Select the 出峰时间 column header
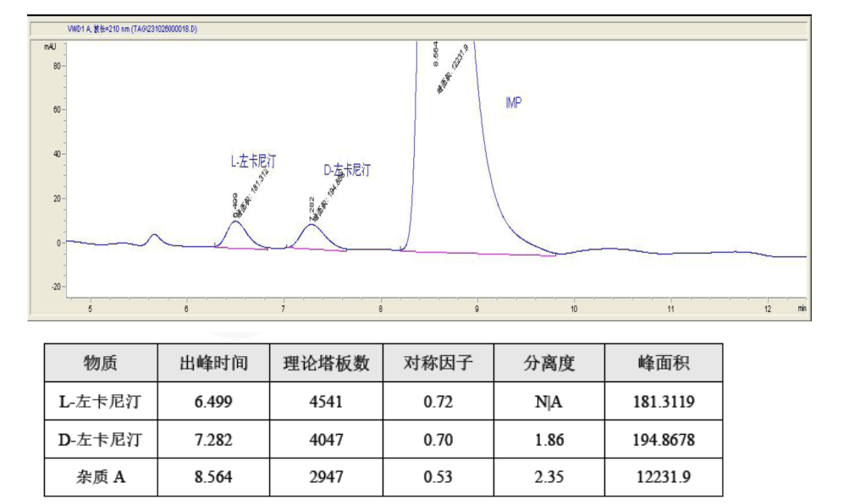Screen dimensions: 849x504 (x=213, y=363)
